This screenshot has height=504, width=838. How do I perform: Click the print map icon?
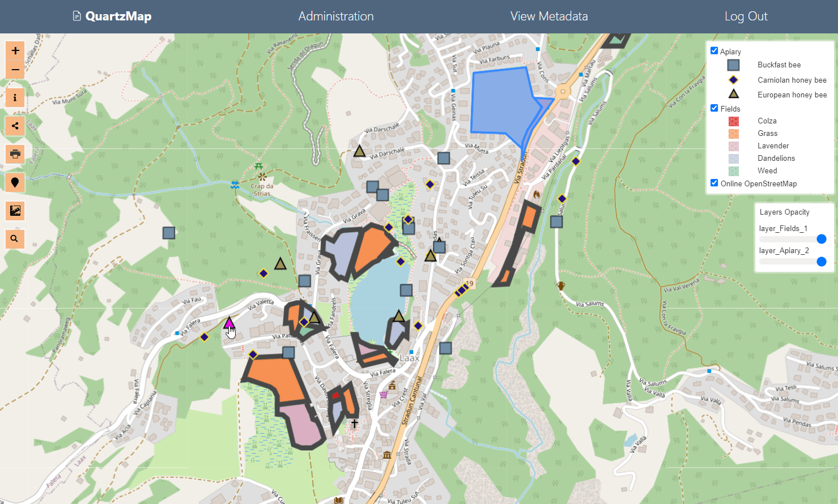pyautogui.click(x=15, y=154)
